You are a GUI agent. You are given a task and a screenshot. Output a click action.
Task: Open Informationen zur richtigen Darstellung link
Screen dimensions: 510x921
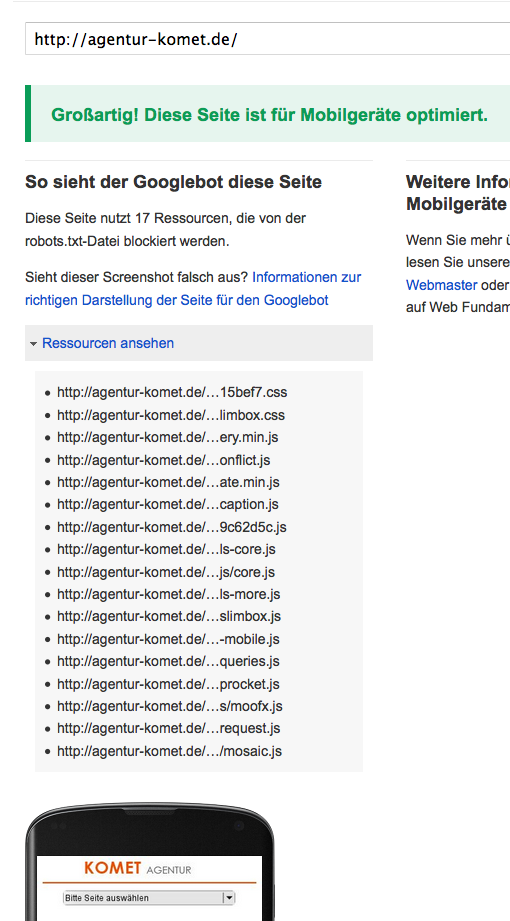(x=193, y=288)
